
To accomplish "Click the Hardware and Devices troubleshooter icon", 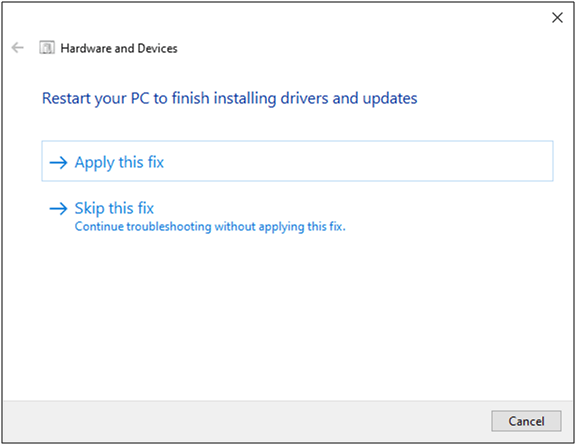I will 47,47.
